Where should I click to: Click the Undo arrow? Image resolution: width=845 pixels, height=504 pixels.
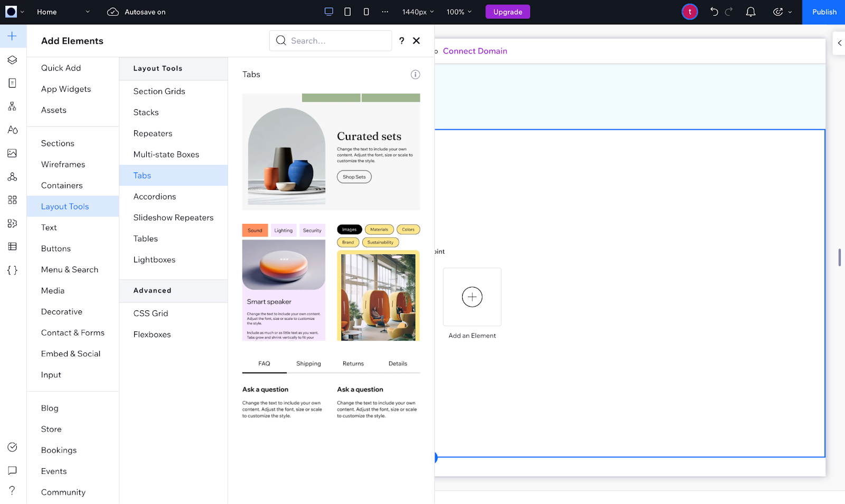[714, 12]
